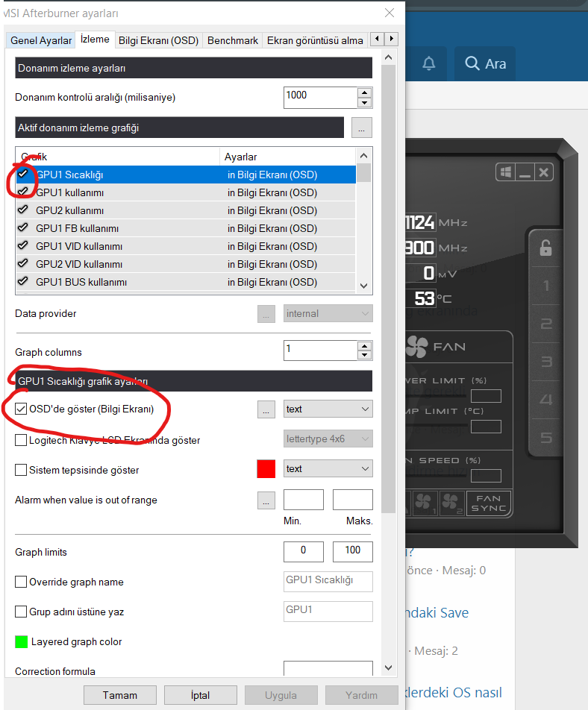The width and height of the screenshot is (588, 710).
Task: Click the alarm Maks. value field
Action: point(352,500)
